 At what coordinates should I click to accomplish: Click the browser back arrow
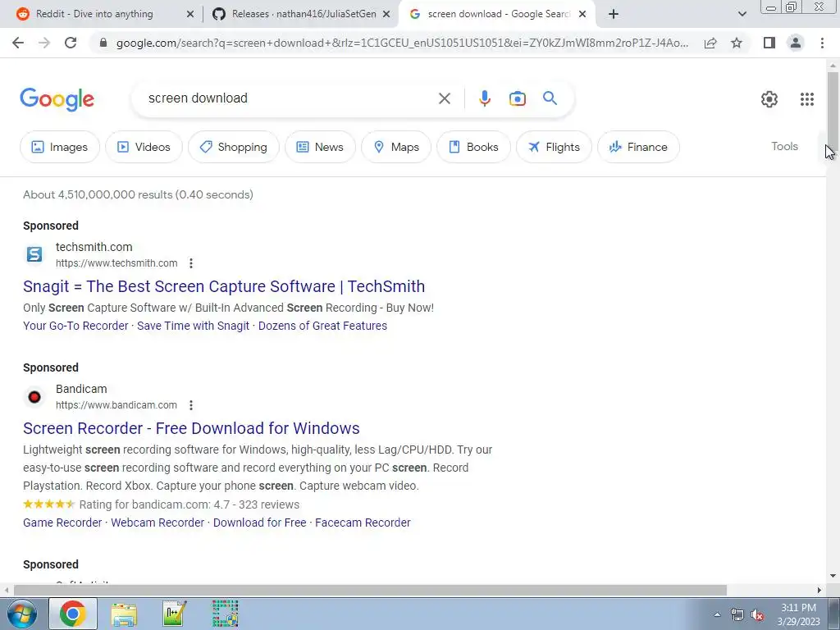pos(18,43)
